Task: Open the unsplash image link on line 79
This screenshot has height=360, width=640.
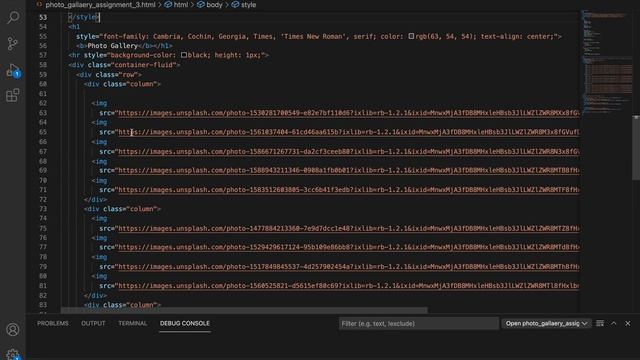Action: coord(348,267)
